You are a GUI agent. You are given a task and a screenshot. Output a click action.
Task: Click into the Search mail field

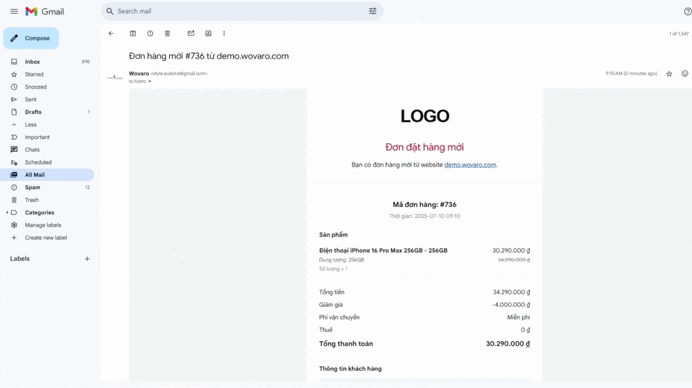[x=241, y=11]
